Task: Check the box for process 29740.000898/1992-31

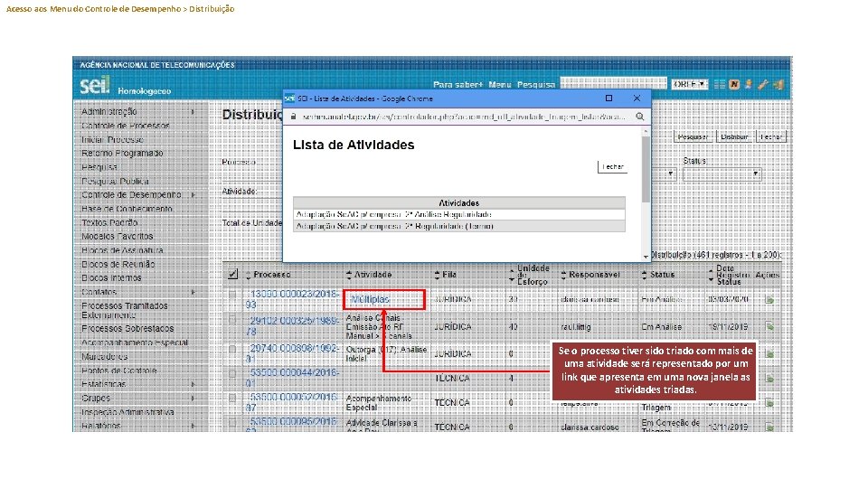Action: pos(232,349)
